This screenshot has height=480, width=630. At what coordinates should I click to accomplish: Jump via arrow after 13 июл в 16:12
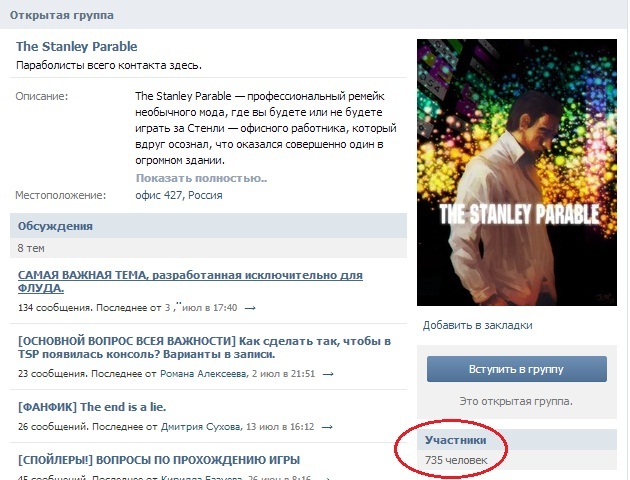[x=327, y=427]
